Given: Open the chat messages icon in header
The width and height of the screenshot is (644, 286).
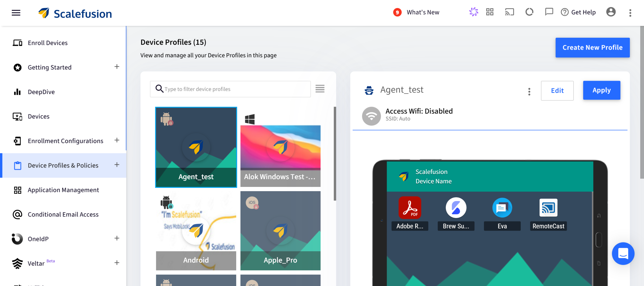Looking at the screenshot, I should tap(549, 12).
